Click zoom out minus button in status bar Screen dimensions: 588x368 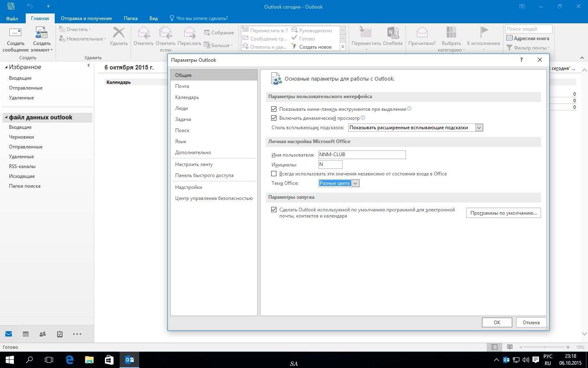pos(521,347)
